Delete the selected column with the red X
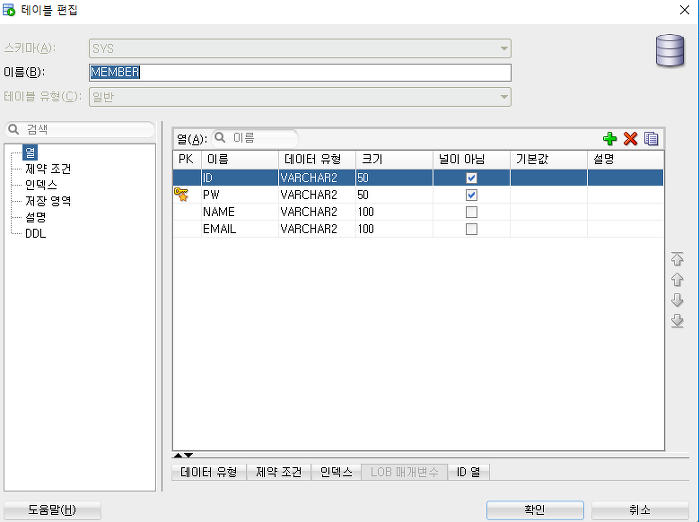700x522 pixels. (x=630, y=139)
